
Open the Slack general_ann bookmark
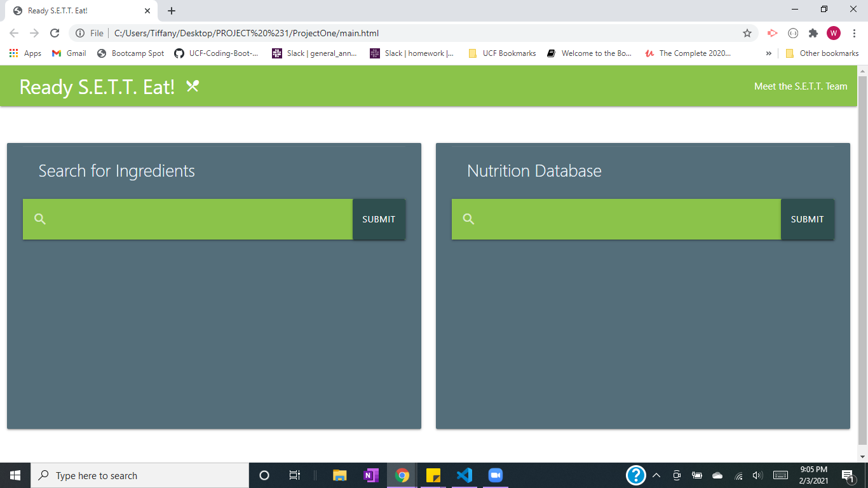(315, 53)
